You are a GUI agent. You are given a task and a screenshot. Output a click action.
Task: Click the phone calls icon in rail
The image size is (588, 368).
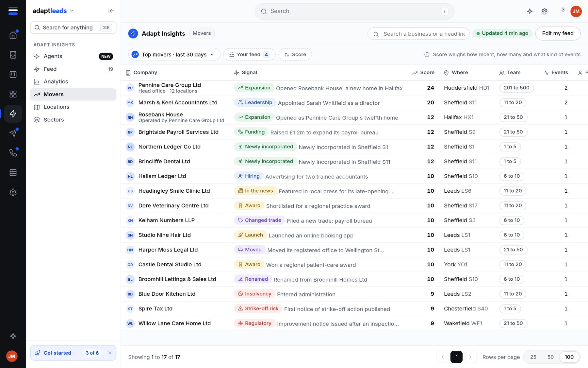tap(13, 153)
